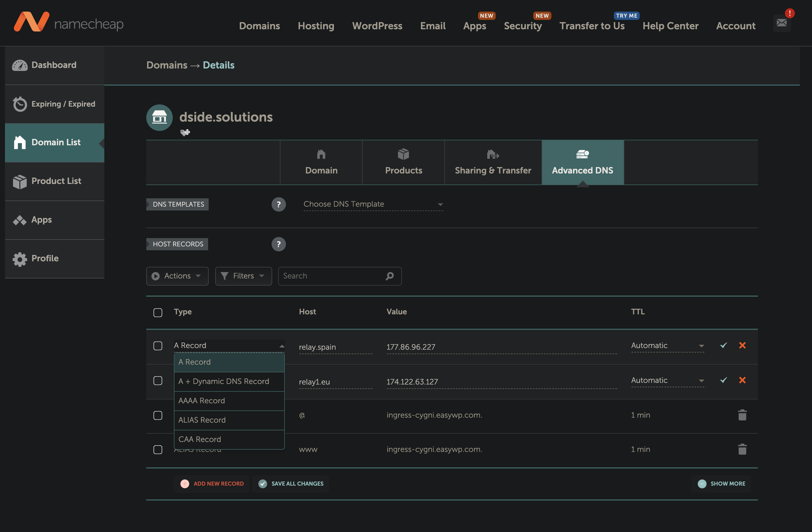Select CAA Record option
Screen dimensions: 812x532
click(x=229, y=439)
